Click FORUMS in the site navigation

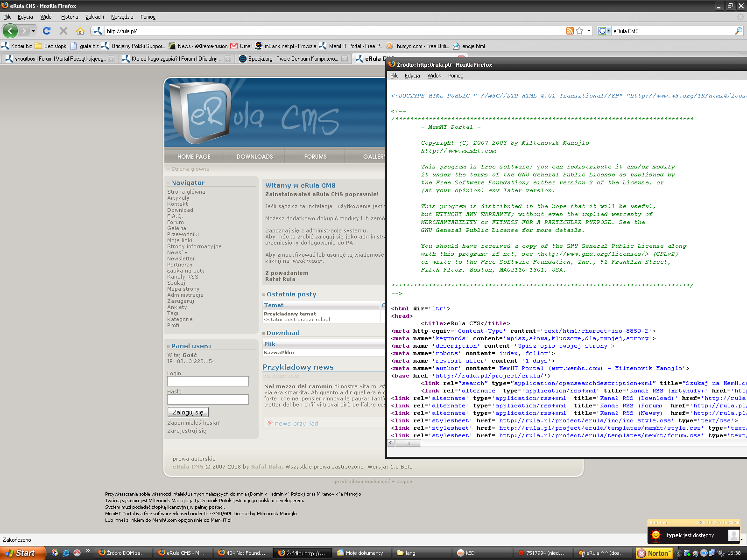coord(315,157)
